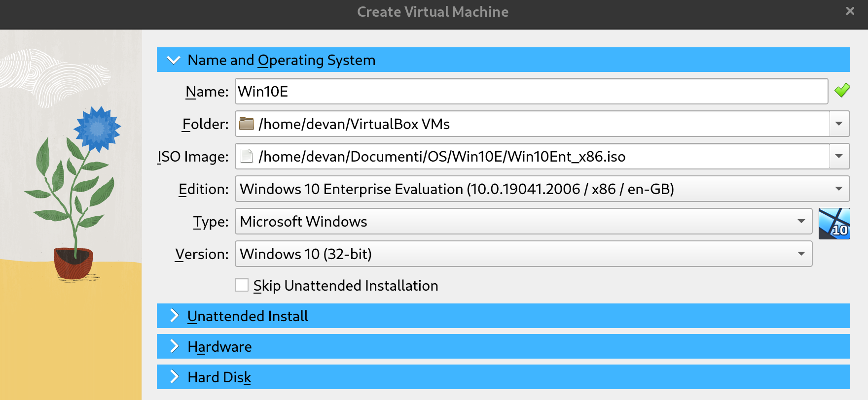Click into the Name field containing Win10E
868x400 pixels.
[531, 91]
